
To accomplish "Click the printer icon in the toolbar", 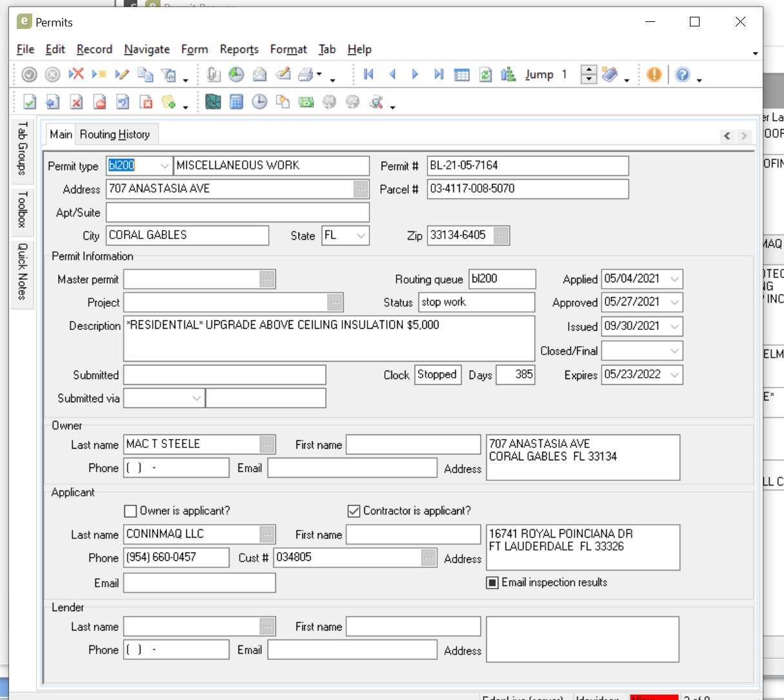I will (306, 75).
